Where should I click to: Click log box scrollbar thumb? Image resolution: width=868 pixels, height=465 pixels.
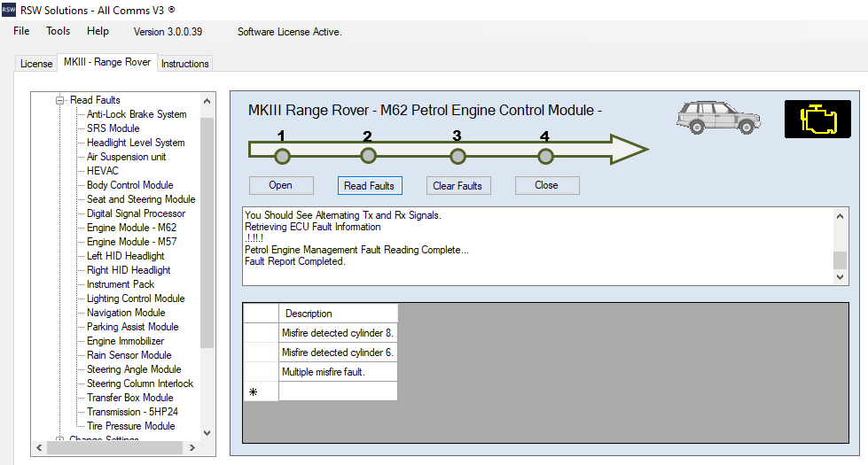[x=840, y=260]
